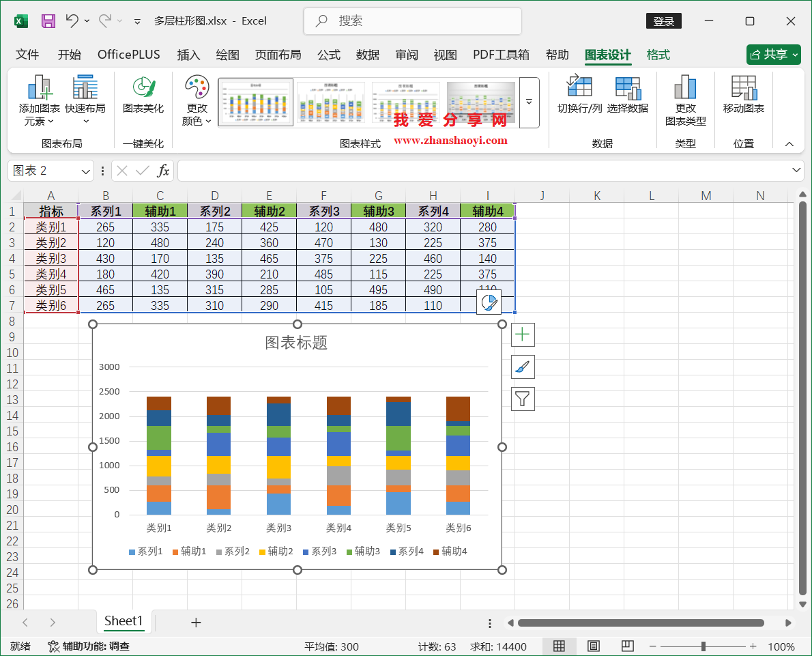Open the Add Chart Element menu
Screen dimensions: 812x656
(x=40, y=100)
